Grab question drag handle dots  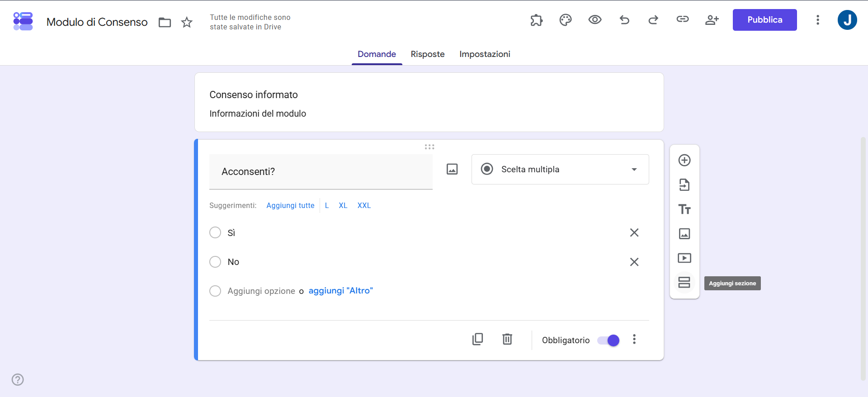(x=429, y=147)
